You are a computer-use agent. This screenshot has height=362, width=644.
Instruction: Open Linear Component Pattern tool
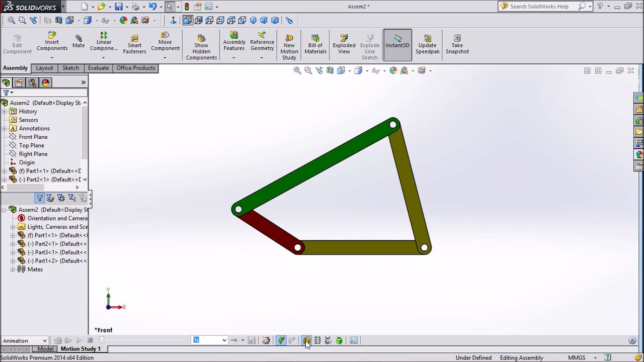104,41
